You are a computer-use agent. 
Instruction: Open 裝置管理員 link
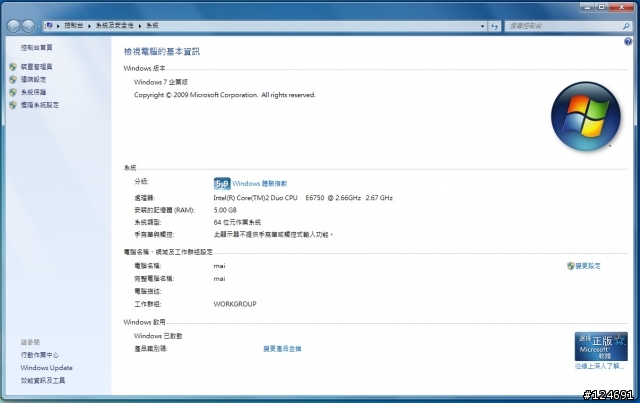tap(36, 67)
